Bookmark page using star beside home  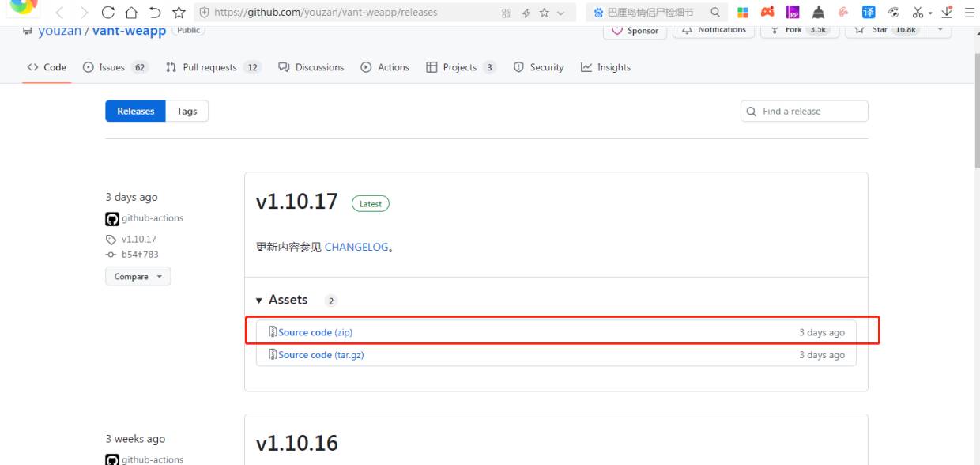click(x=179, y=13)
